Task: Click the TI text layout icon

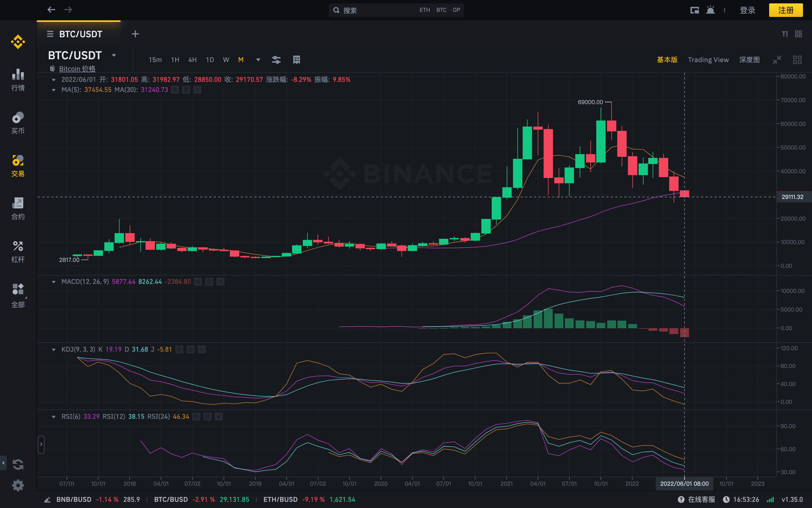Action: [785, 34]
